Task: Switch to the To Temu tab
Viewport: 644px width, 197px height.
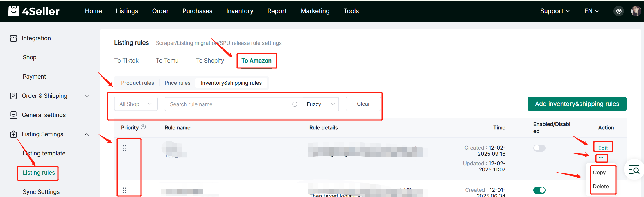Action: click(x=167, y=61)
